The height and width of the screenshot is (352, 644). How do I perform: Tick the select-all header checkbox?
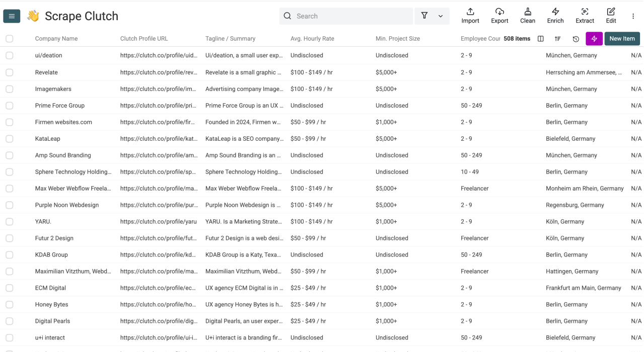(x=10, y=39)
